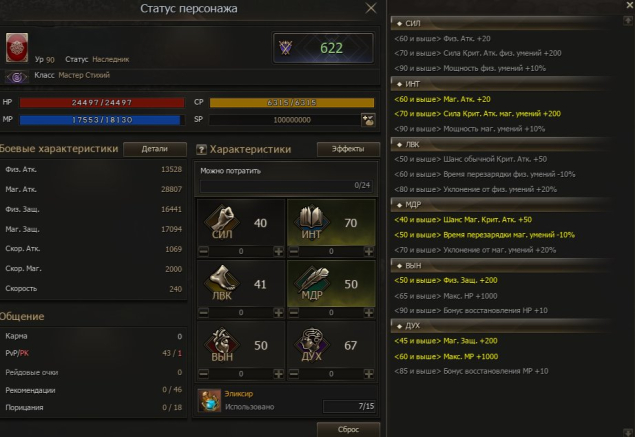The height and width of the screenshot is (437, 635).
Task: Click the red clan crest emblem
Action: click(17, 48)
